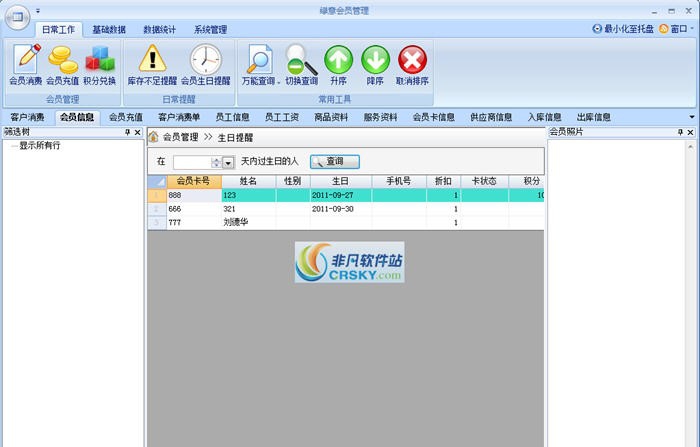
Task: Open the 客户消费 document tab
Action: coord(27,117)
